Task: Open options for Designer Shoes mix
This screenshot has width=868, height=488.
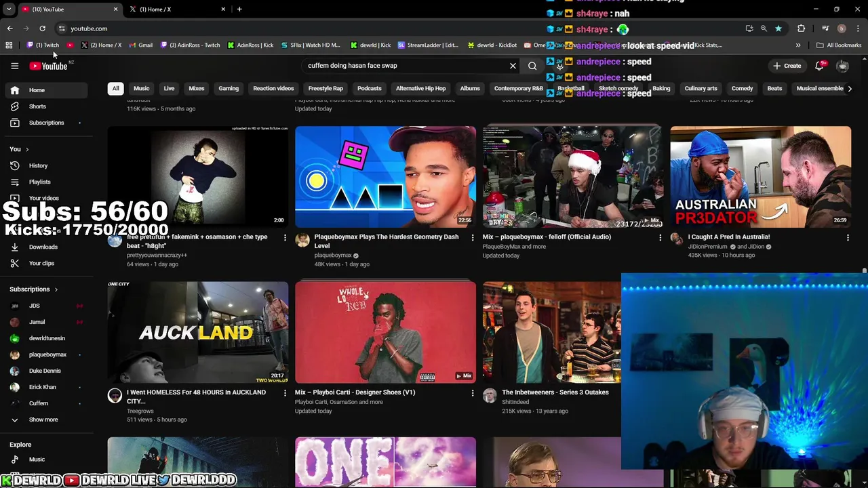Action: click(x=473, y=393)
